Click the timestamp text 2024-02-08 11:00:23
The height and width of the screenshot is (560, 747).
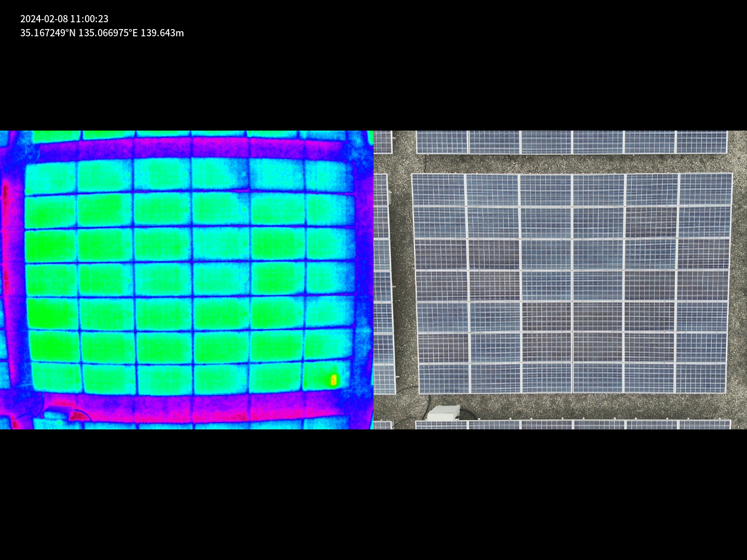64,19
